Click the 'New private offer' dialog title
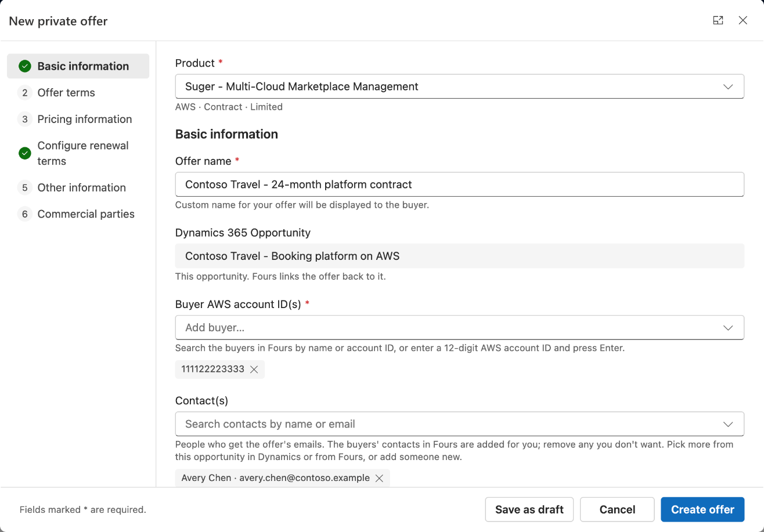764x532 pixels. [58, 21]
